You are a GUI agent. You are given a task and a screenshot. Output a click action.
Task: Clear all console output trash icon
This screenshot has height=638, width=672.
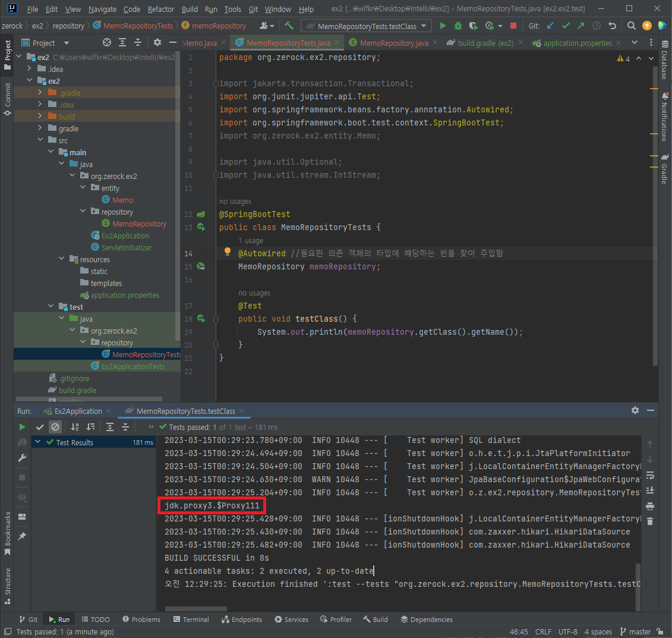tap(649, 521)
